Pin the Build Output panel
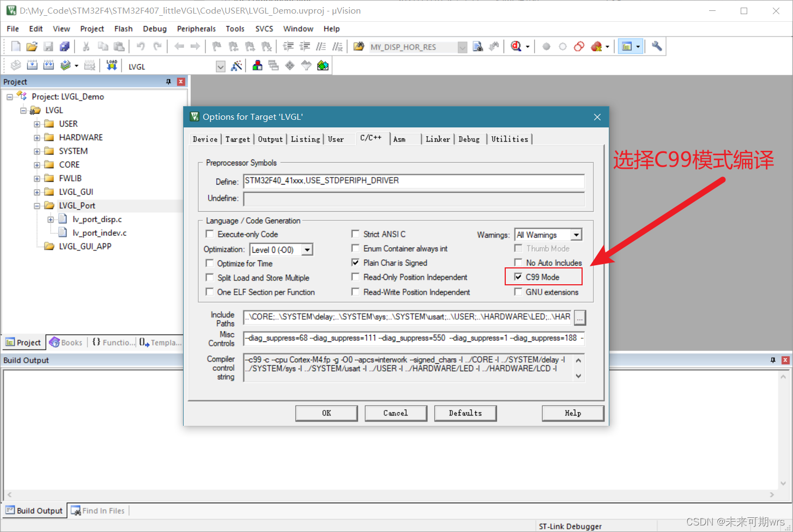Image resolution: width=793 pixels, height=532 pixels. pyautogui.click(x=773, y=360)
